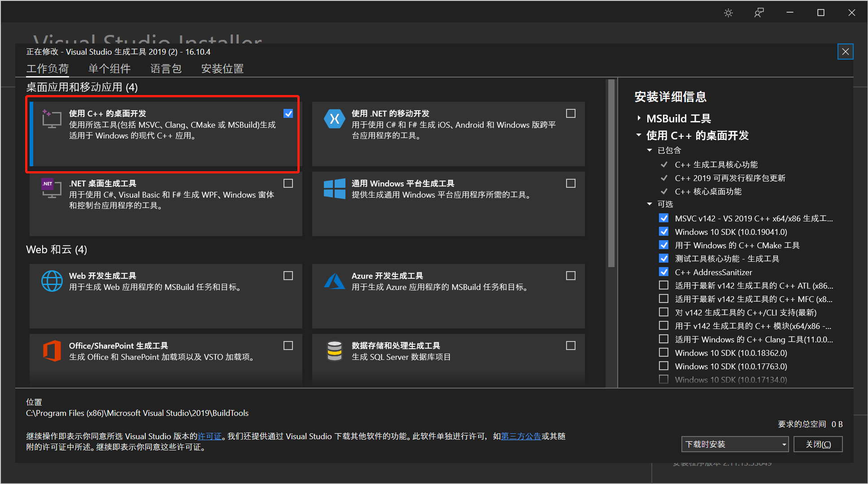This screenshot has width=868, height=484.
Task: Click the 关闭(C) button
Action: coord(818,444)
